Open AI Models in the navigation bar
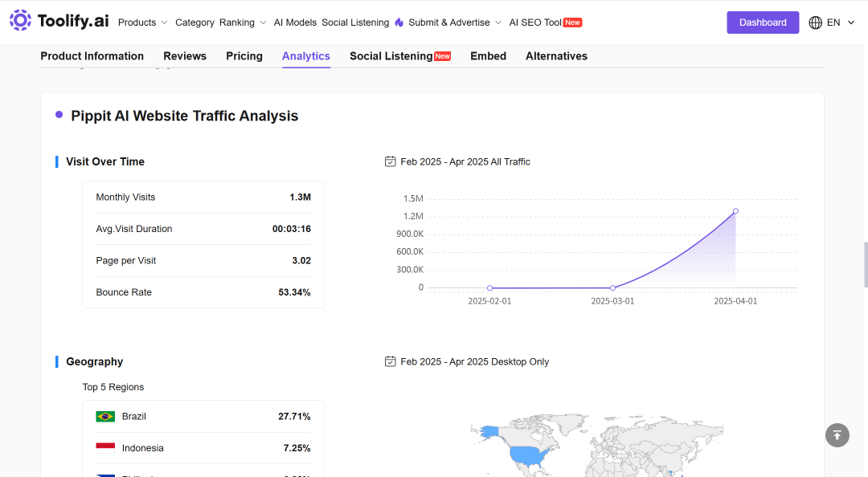 [x=295, y=22]
